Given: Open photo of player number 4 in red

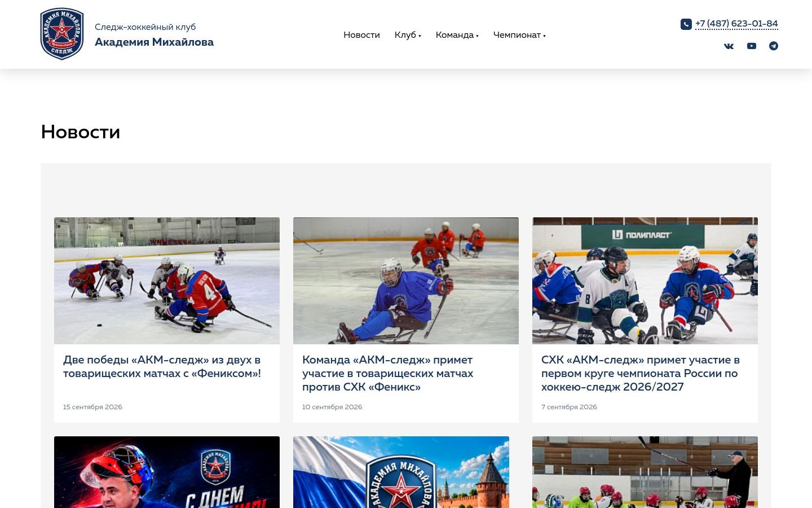Looking at the screenshot, I should pyautogui.click(x=167, y=281).
